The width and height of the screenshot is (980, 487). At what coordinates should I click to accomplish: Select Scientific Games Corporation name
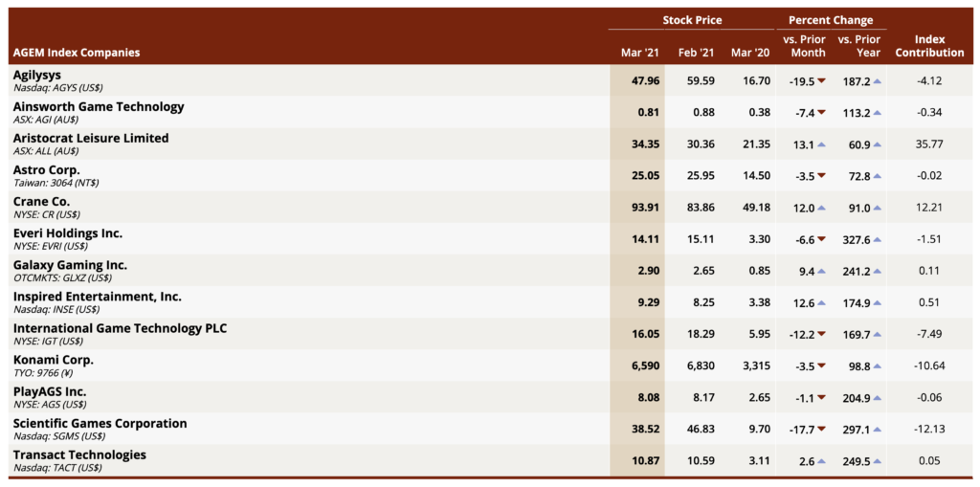point(100,423)
